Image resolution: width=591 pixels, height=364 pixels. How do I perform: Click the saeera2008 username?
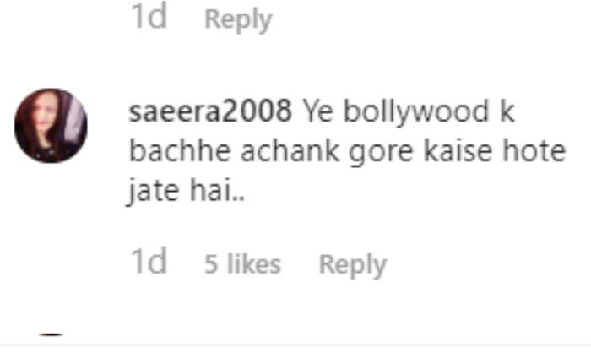pos(210,111)
